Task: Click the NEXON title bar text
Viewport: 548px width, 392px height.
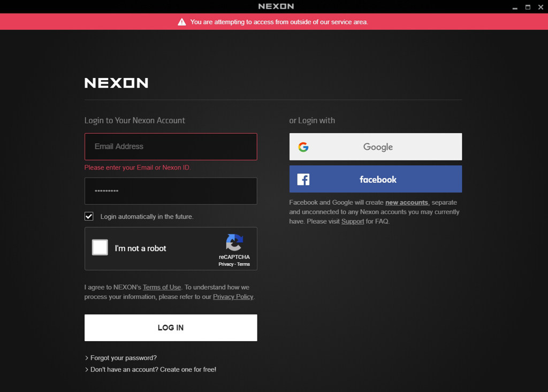Action: [276, 6]
